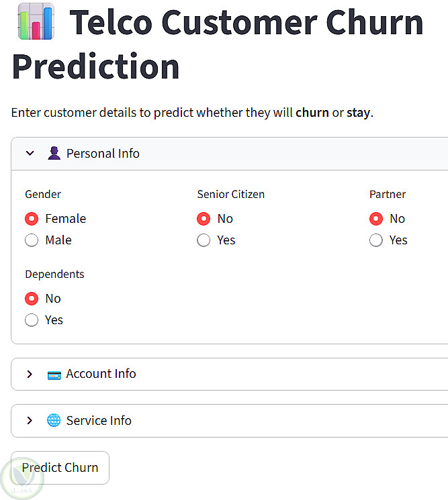This screenshot has width=448, height=500.
Task: Open the Service Info section header
Action: (x=99, y=421)
